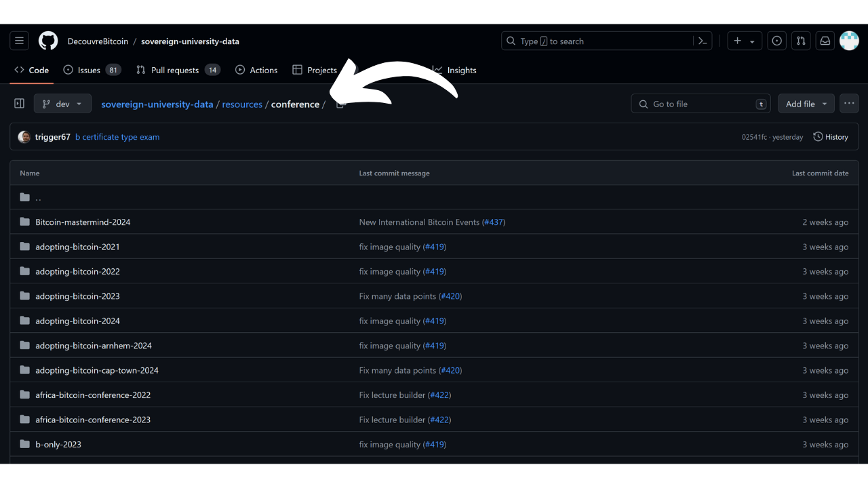Viewport: 868px width, 488px height.
Task: Expand the Add file dropdown
Action: 806,104
